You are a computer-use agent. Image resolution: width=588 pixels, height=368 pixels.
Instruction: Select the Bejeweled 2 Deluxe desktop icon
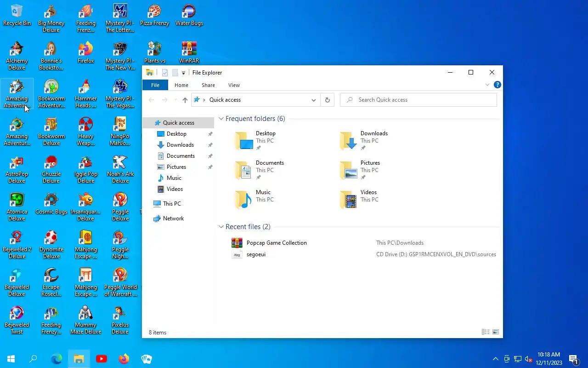point(17,245)
